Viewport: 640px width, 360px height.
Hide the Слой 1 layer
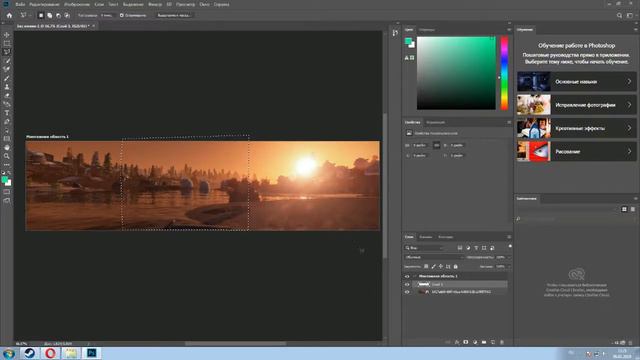pos(407,284)
